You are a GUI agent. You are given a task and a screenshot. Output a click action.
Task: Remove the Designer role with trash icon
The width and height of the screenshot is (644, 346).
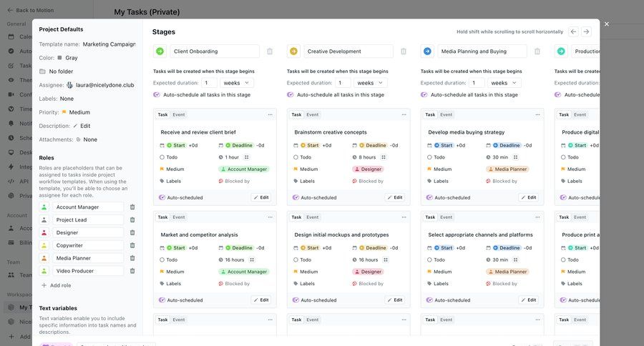132,233
